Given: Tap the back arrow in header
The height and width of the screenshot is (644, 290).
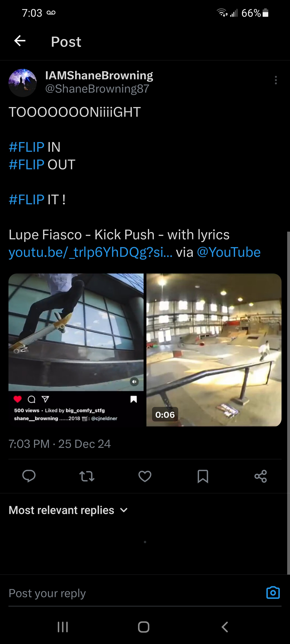Looking at the screenshot, I should click(x=20, y=41).
